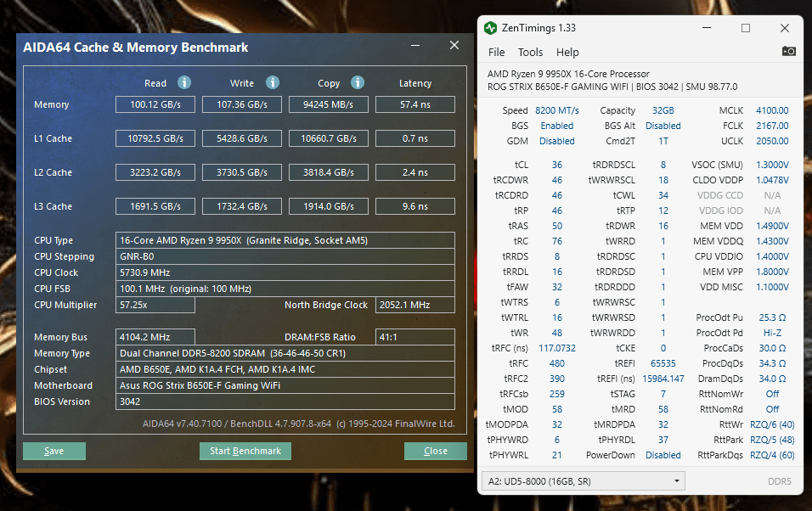Click MCLK value 4100.00
The height and width of the screenshot is (511, 812).
pyautogui.click(x=772, y=110)
